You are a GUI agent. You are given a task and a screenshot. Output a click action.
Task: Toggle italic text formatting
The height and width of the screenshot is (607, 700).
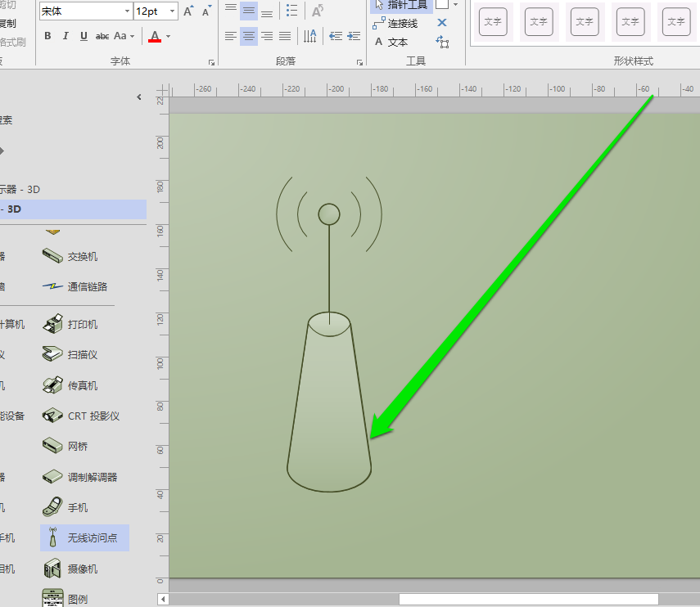[x=65, y=36]
